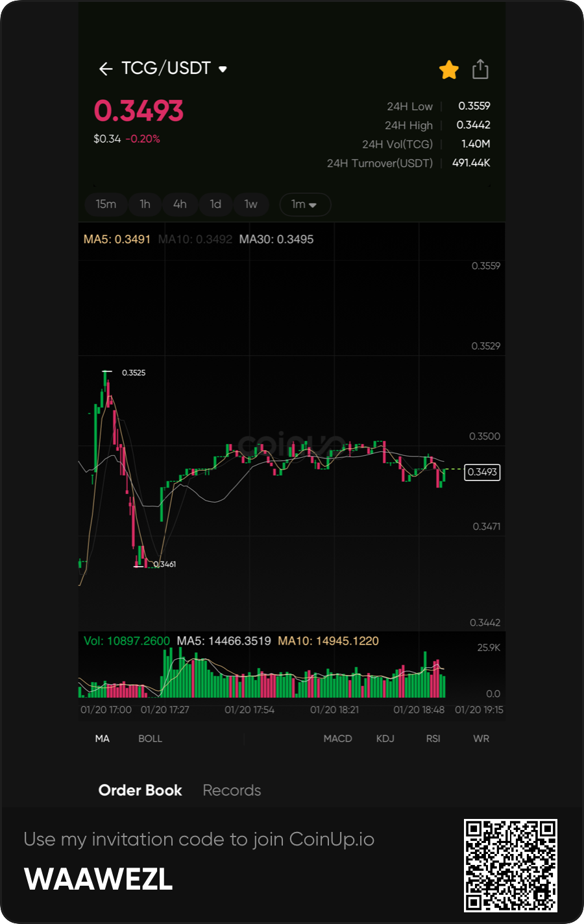Select the 1h timeframe

point(145,204)
